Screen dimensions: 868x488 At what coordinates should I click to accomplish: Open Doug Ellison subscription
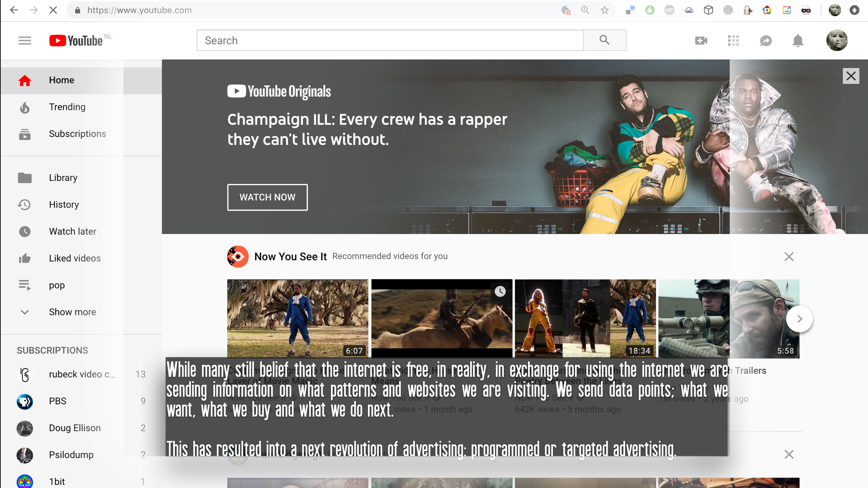81,428
